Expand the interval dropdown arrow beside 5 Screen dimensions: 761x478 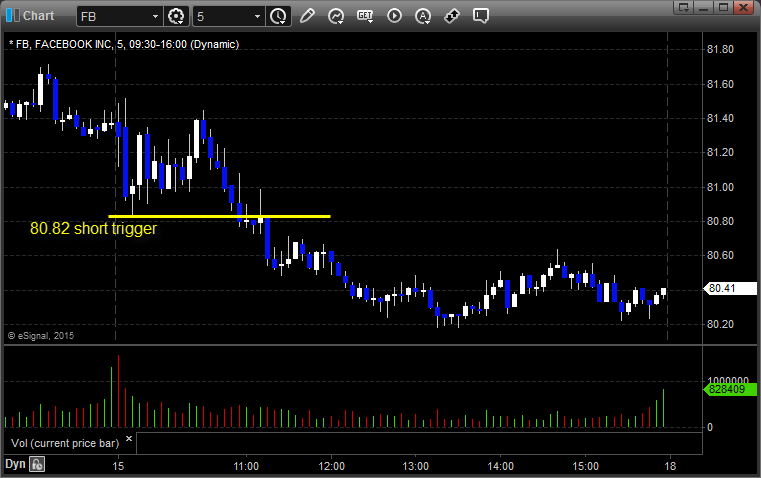pyautogui.click(x=257, y=16)
